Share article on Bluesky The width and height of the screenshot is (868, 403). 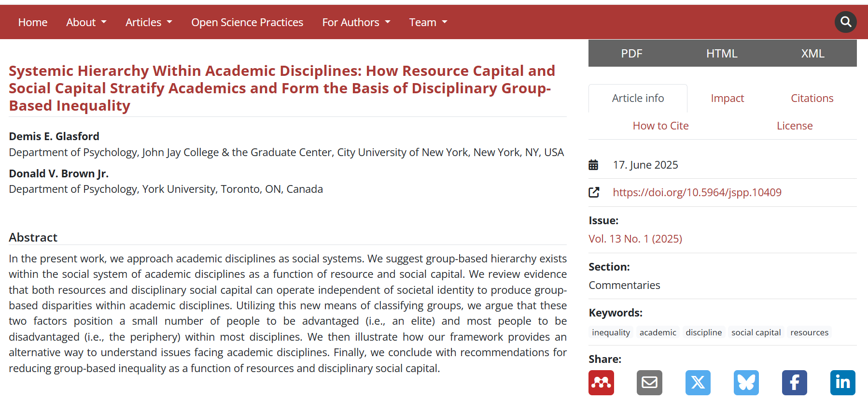(x=746, y=383)
